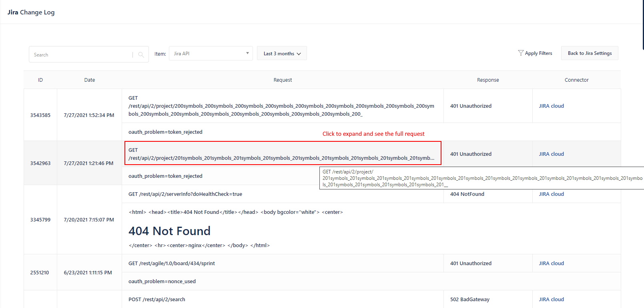
Task: Click the html head title response line
Action: click(236, 212)
